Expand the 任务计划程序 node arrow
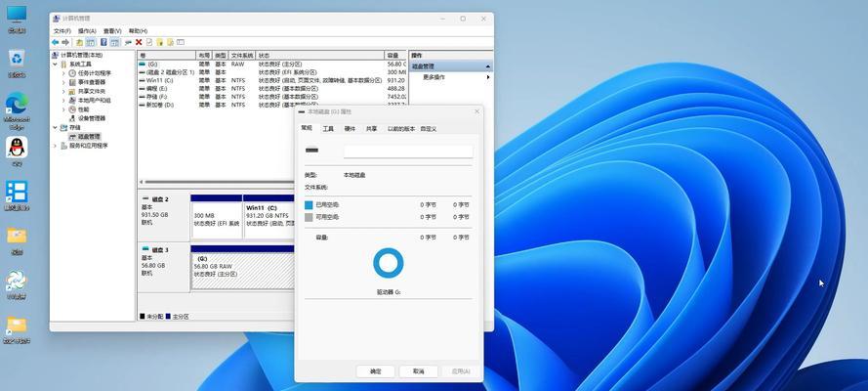This screenshot has height=391, width=868. (x=63, y=73)
